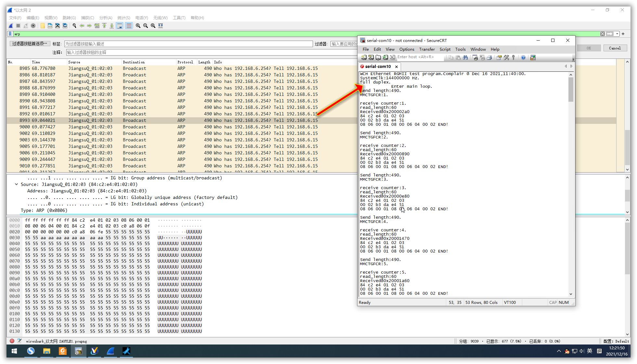Restart the current capture
Viewport: 637px width, 364px height.
pos(26,26)
